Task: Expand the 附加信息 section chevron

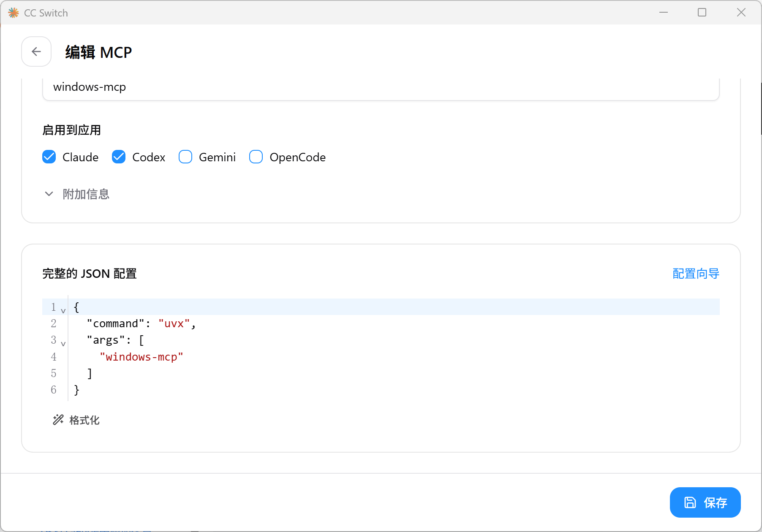Action: 49,194
